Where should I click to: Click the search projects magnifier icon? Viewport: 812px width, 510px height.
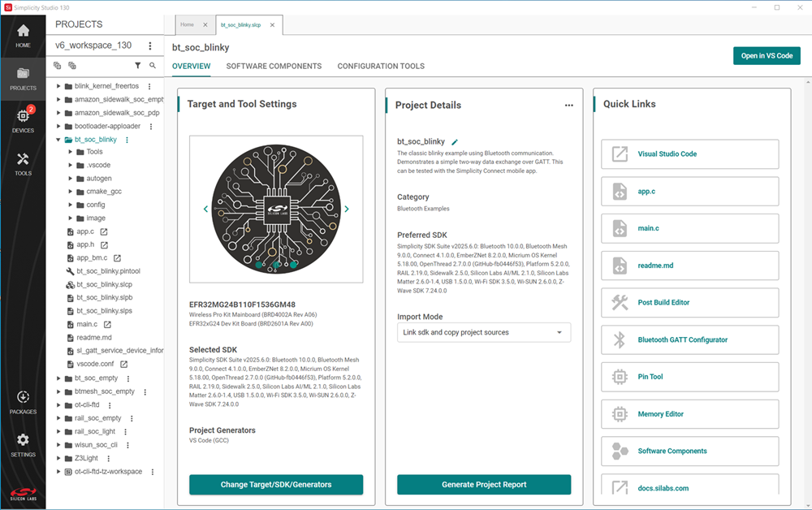point(153,66)
